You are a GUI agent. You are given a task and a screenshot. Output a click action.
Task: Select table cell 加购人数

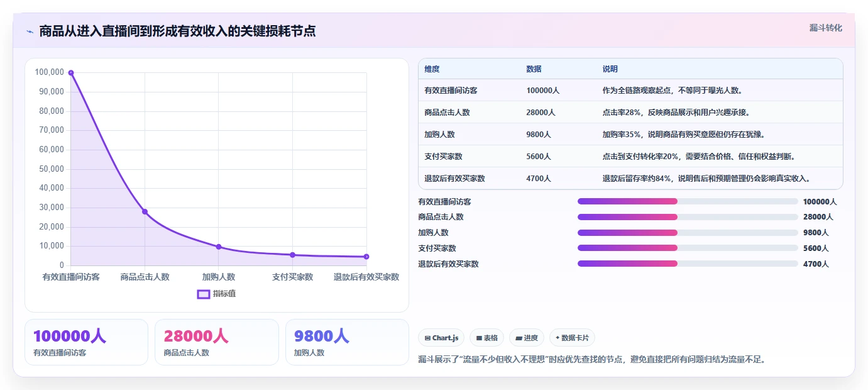tap(439, 135)
